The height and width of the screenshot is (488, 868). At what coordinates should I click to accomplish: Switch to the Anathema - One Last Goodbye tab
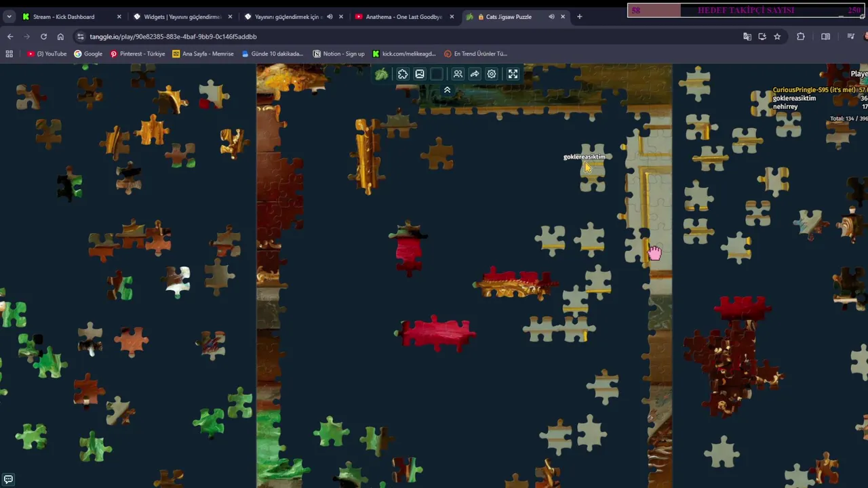pos(403,16)
